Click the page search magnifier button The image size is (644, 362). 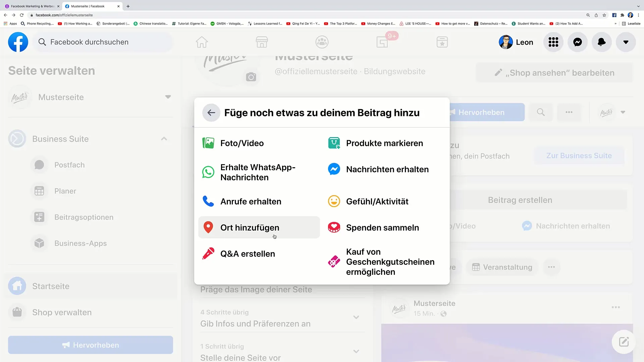tap(541, 112)
